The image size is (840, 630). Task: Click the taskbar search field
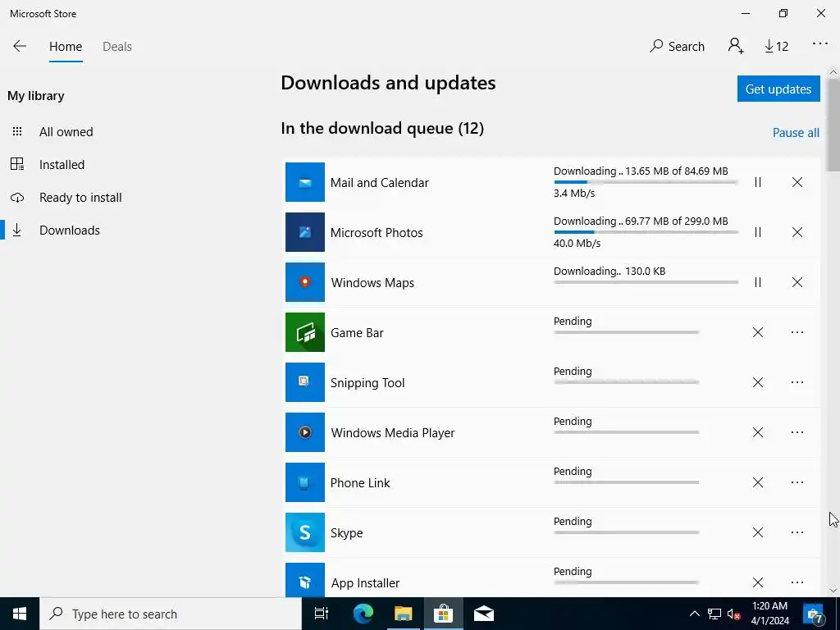pos(171,614)
